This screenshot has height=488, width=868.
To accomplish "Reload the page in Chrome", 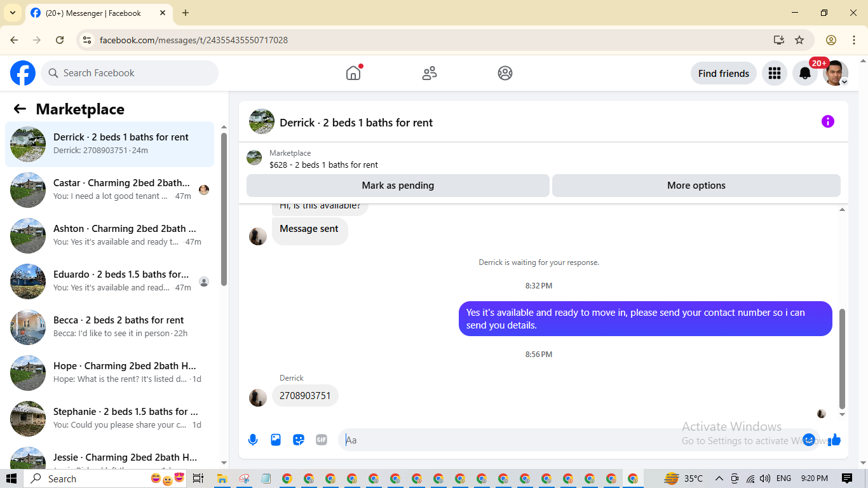I will click(60, 40).
